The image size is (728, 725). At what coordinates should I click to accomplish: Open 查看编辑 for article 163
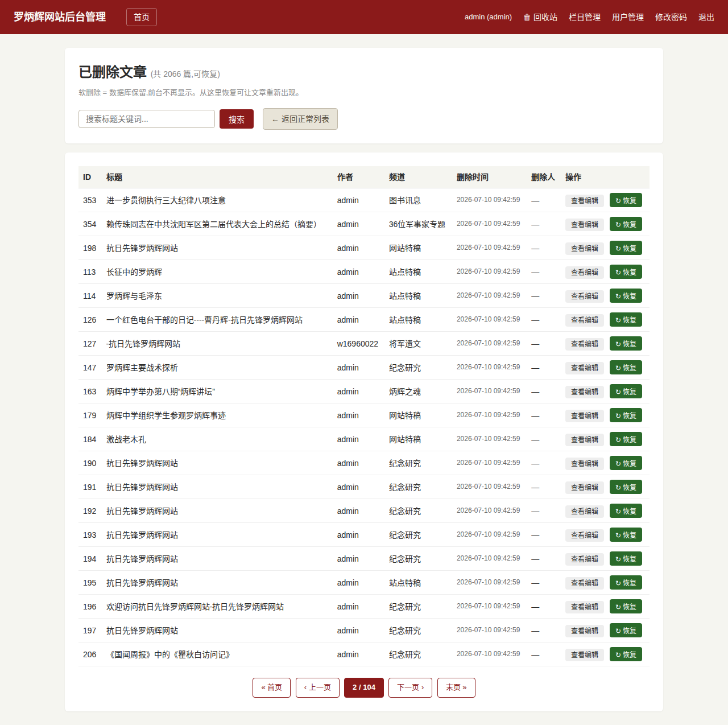pos(585,392)
